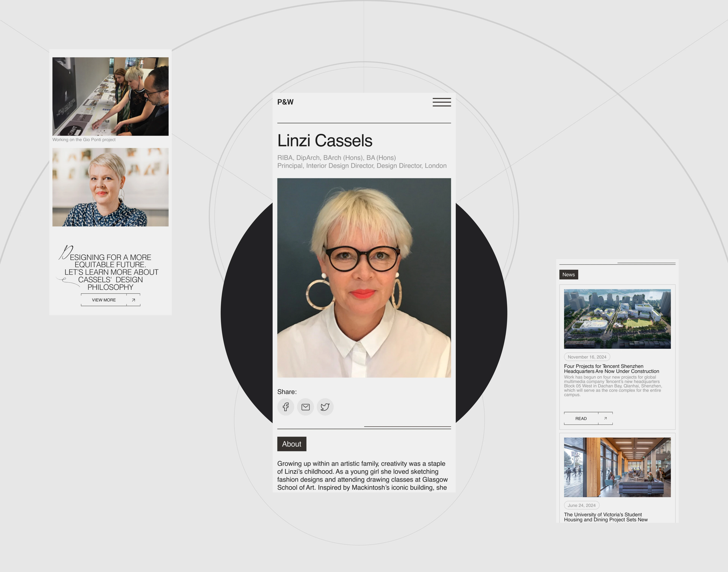Click the VIEW MORE button
Screen dimensions: 728x572
point(104,300)
